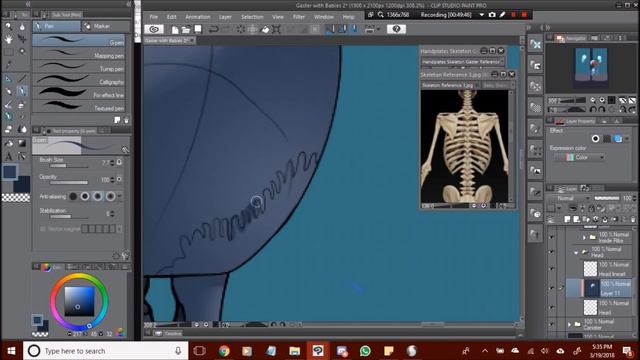Open the Filter menu
The height and width of the screenshot is (360, 640).
pos(299,17)
